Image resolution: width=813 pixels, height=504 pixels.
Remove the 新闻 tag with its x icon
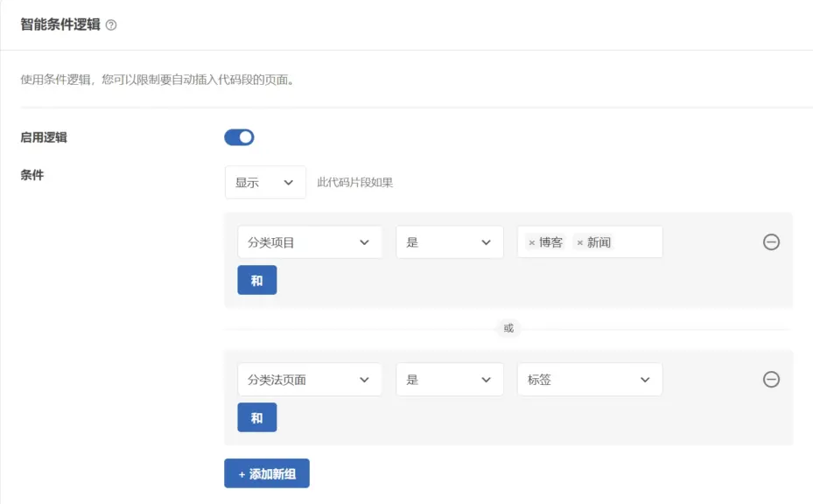[x=579, y=242]
